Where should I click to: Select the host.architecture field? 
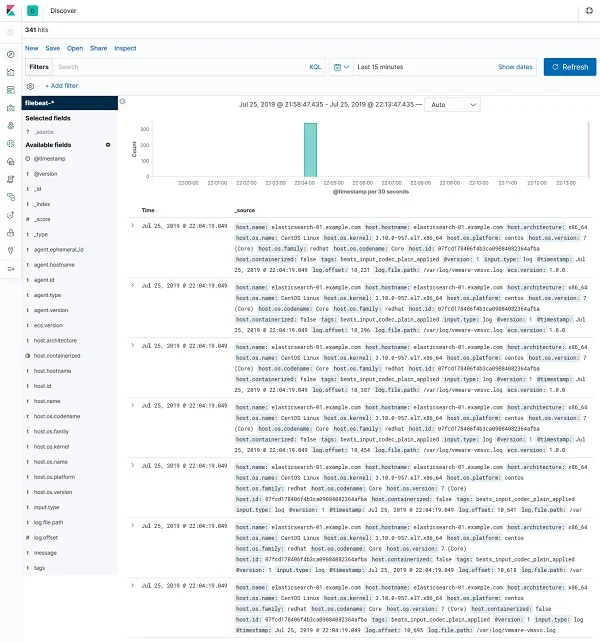click(55, 340)
